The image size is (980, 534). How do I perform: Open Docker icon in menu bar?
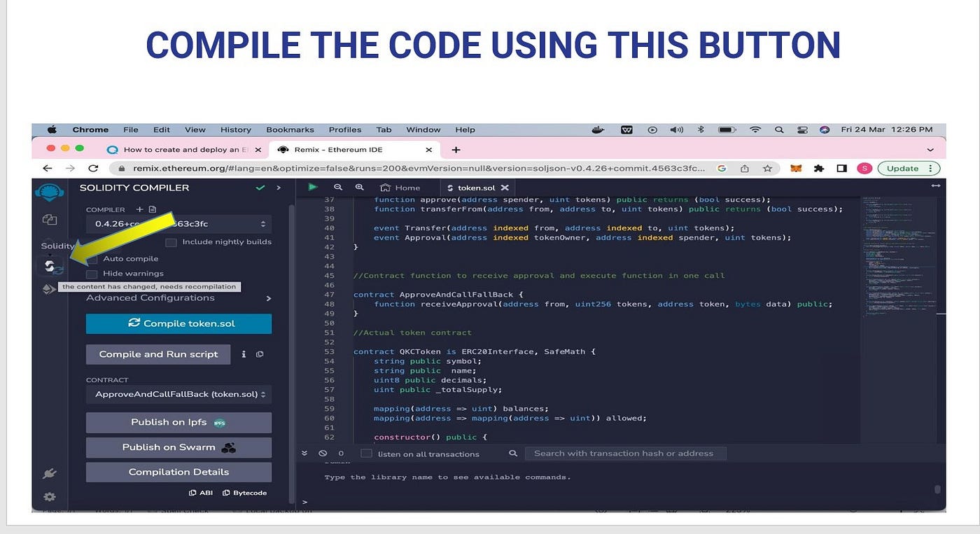click(598, 129)
